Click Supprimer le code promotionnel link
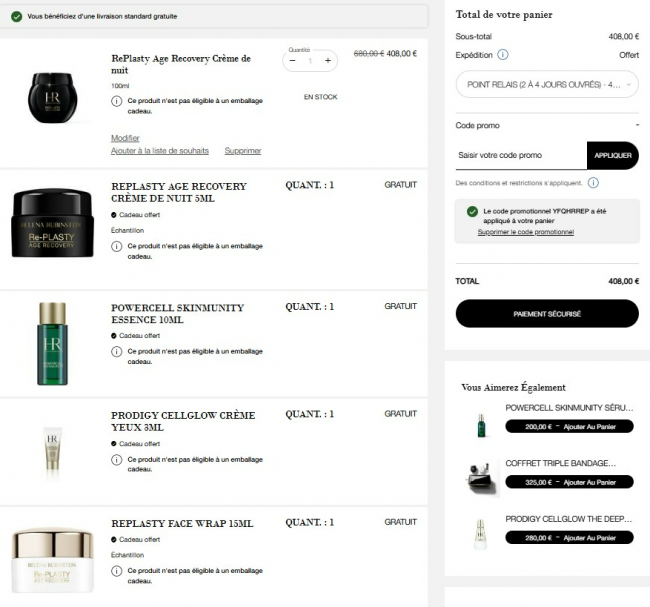Screen dimensions: 650x607 tap(526, 232)
